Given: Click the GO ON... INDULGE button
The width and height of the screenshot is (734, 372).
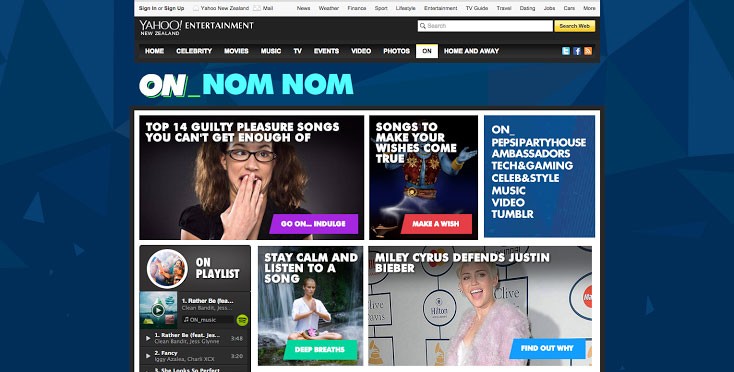Looking at the screenshot, I should click(313, 224).
